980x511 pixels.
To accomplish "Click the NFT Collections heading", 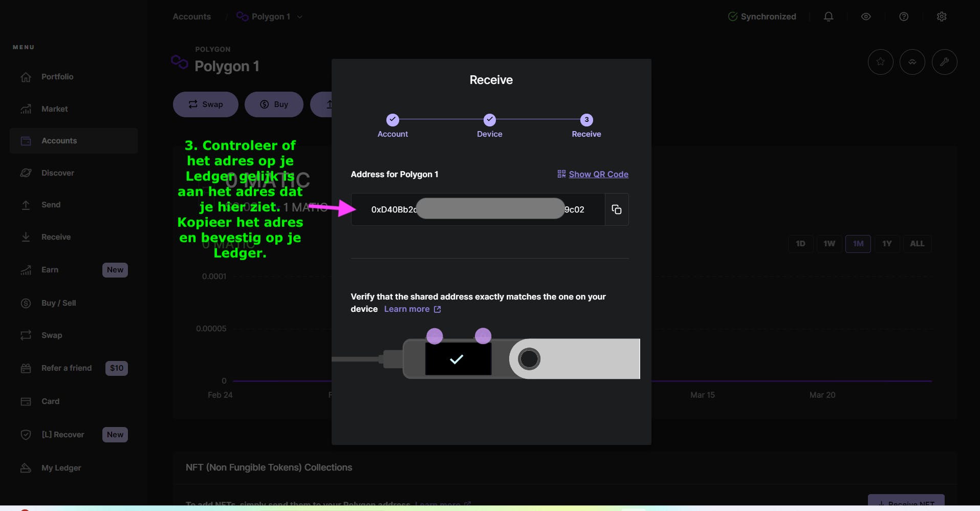I will coord(269,467).
